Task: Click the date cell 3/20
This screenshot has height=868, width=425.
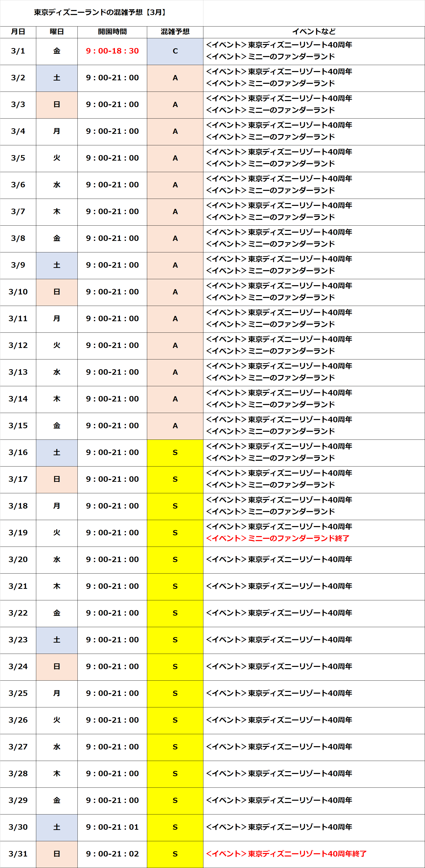Action: (18, 560)
